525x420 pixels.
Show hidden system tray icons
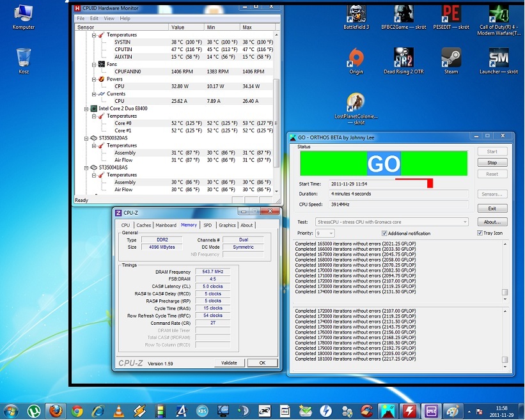(469, 411)
